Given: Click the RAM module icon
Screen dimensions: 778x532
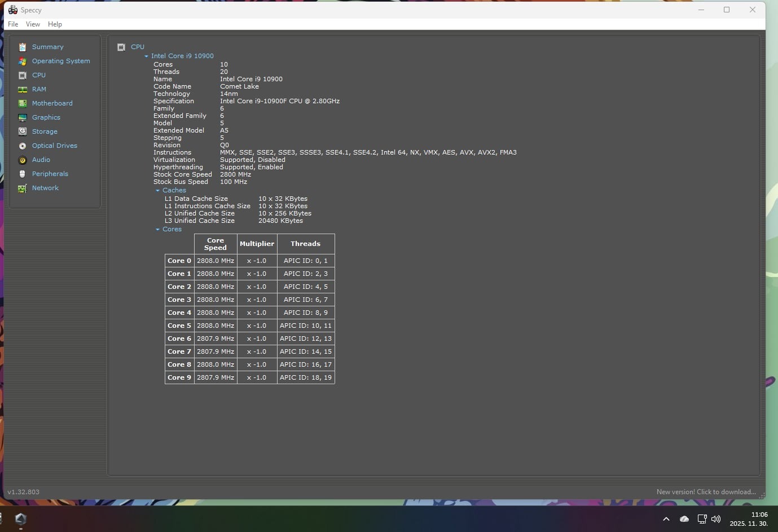Looking at the screenshot, I should (x=23, y=89).
